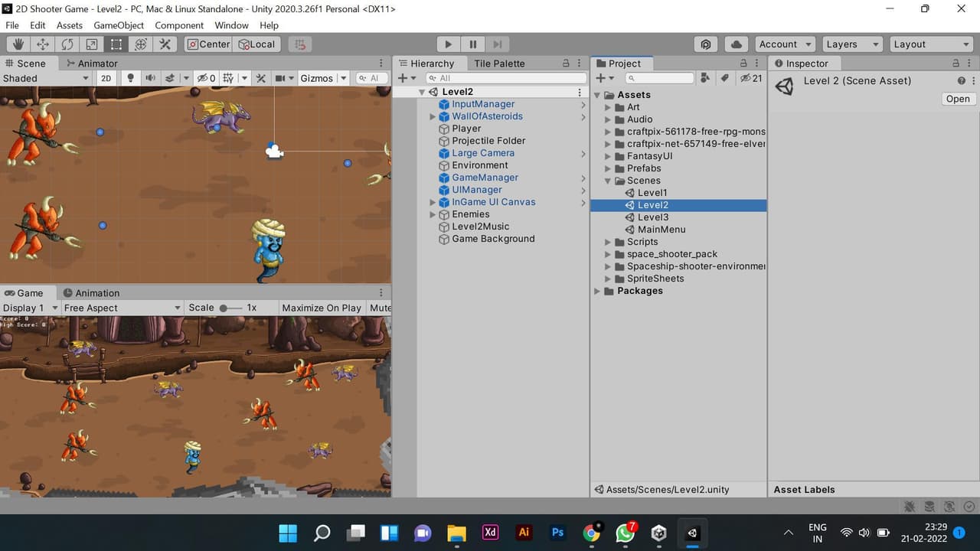Select the combined Transform tool

tap(141, 44)
